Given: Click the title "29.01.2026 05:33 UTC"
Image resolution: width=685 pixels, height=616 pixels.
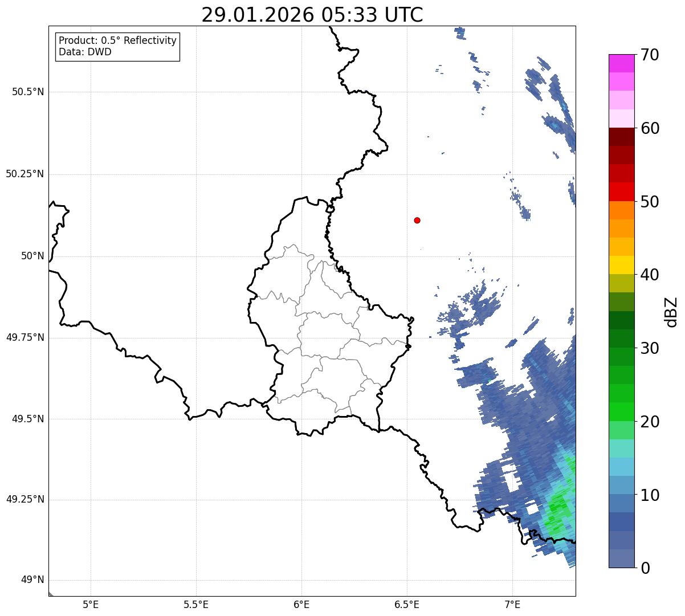Looking at the screenshot, I should (x=312, y=15).
